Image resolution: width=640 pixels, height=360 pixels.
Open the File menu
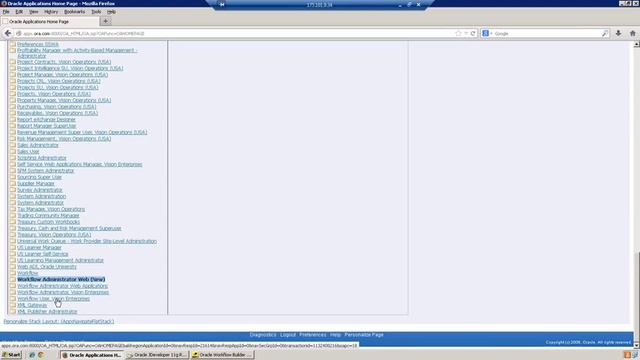tap(6, 12)
